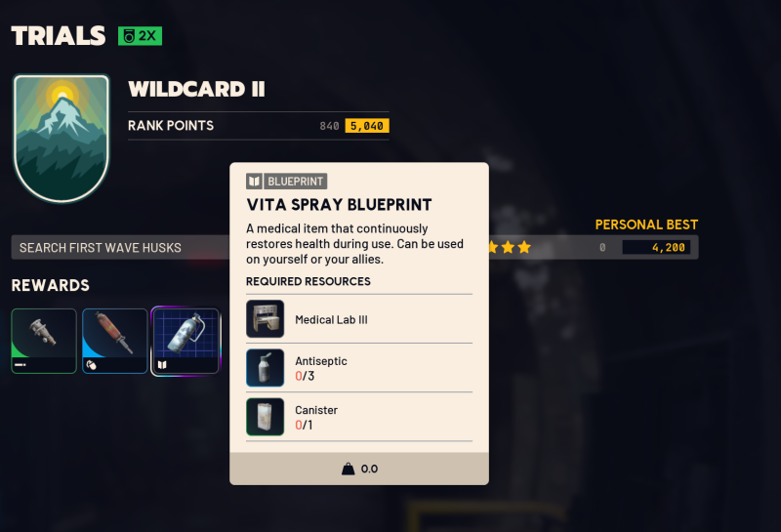
Task: Click the Personal Best 4,200 score
Action: [x=656, y=247]
